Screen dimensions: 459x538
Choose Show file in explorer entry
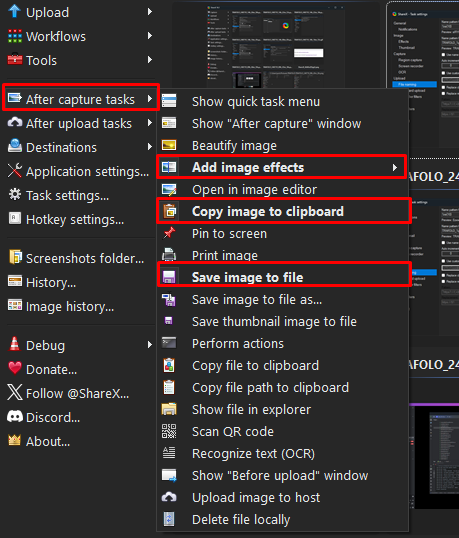click(x=283, y=409)
